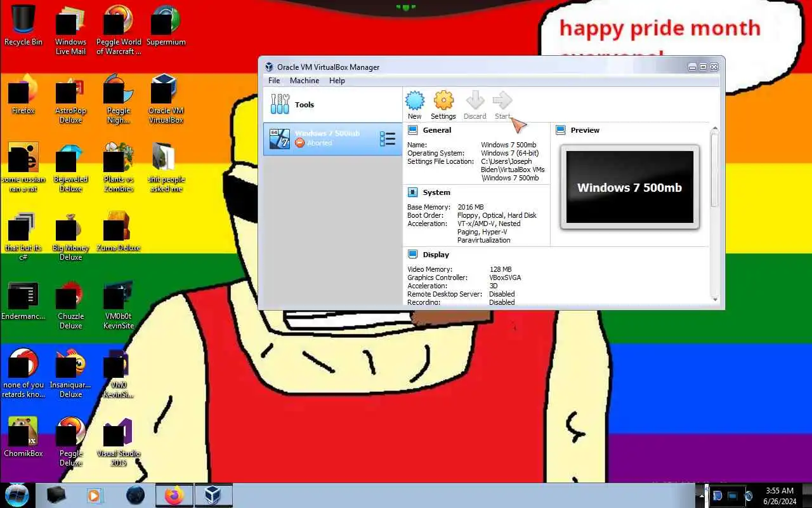Select 'some russian ran a rat' desktop icon
The height and width of the screenshot is (508, 812).
(x=23, y=168)
